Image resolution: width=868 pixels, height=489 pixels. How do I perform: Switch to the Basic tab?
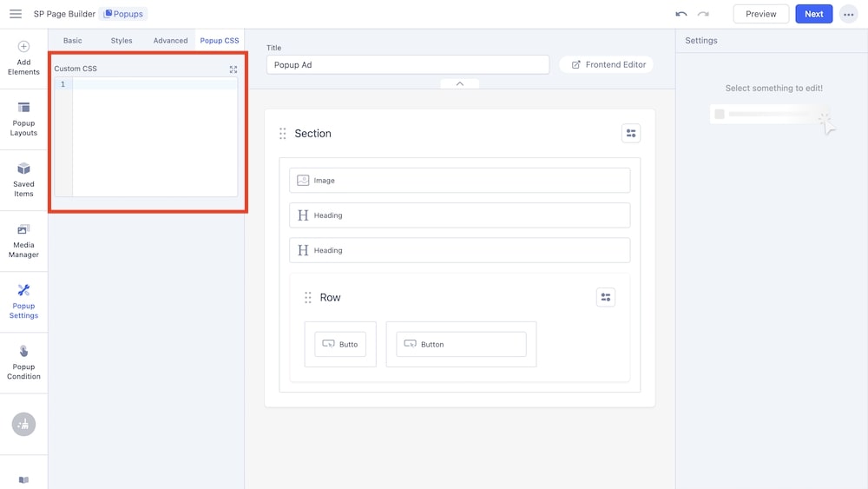pyautogui.click(x=73, y=41)
